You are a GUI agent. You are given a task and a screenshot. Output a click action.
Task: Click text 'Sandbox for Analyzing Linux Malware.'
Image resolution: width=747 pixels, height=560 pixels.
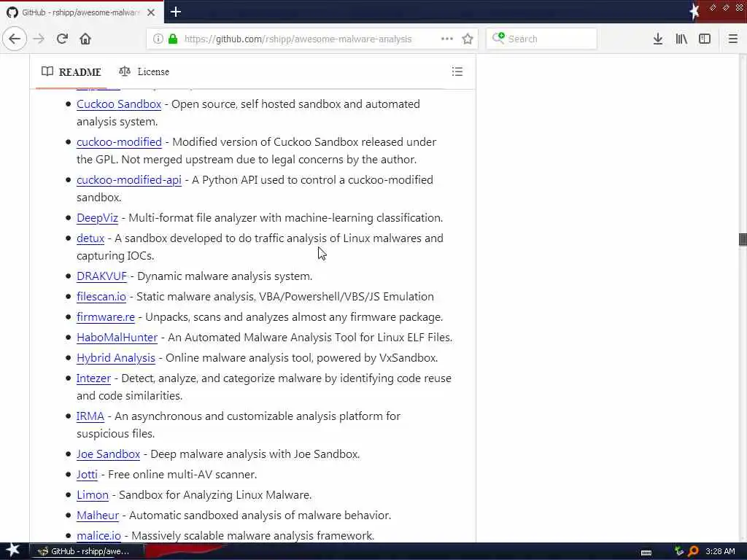[215, 495]
